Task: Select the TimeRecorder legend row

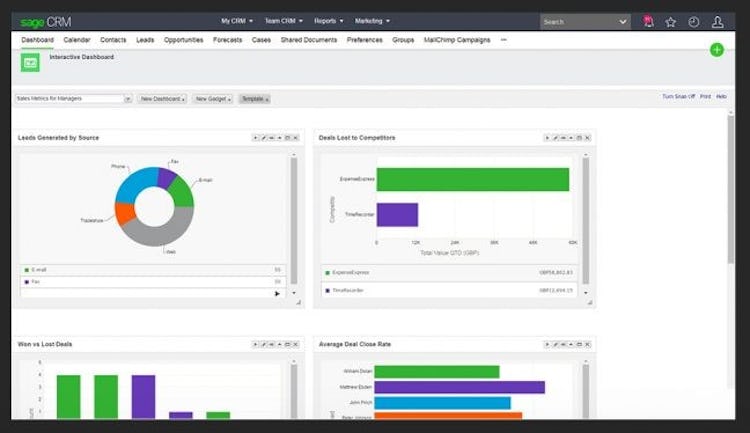Action: click(449, 290)
